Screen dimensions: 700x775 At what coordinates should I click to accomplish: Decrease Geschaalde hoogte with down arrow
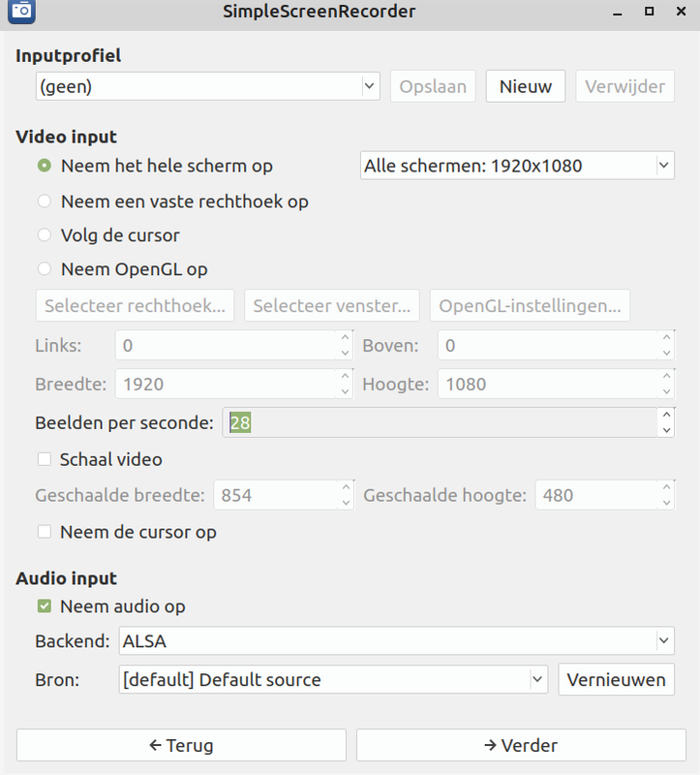666,502
